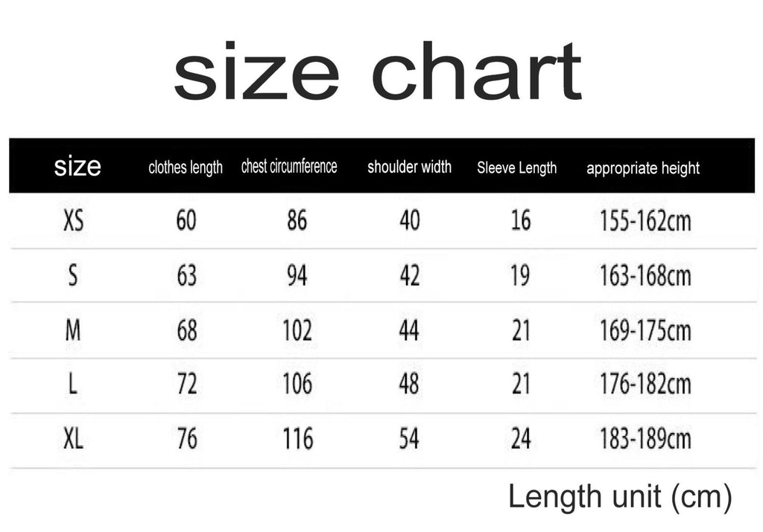Select the XL chest value 116
This screenshot has height=532, width=763.
[x=297, y=440]
